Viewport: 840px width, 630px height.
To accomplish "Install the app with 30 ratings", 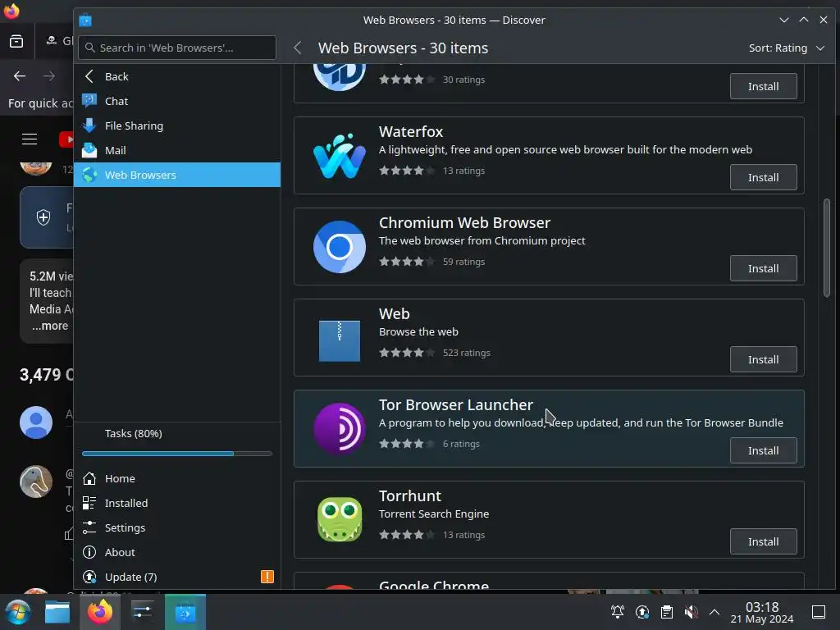I will tap(764, 86).
